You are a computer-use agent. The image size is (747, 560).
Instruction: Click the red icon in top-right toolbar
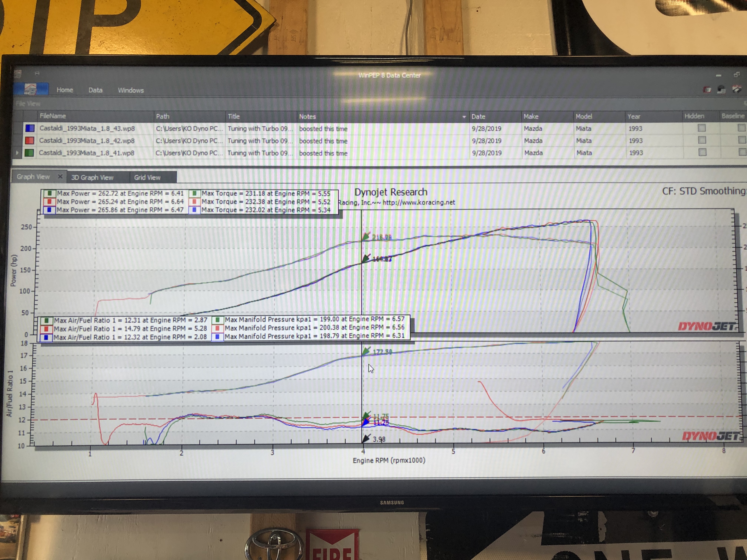point(707,89)
